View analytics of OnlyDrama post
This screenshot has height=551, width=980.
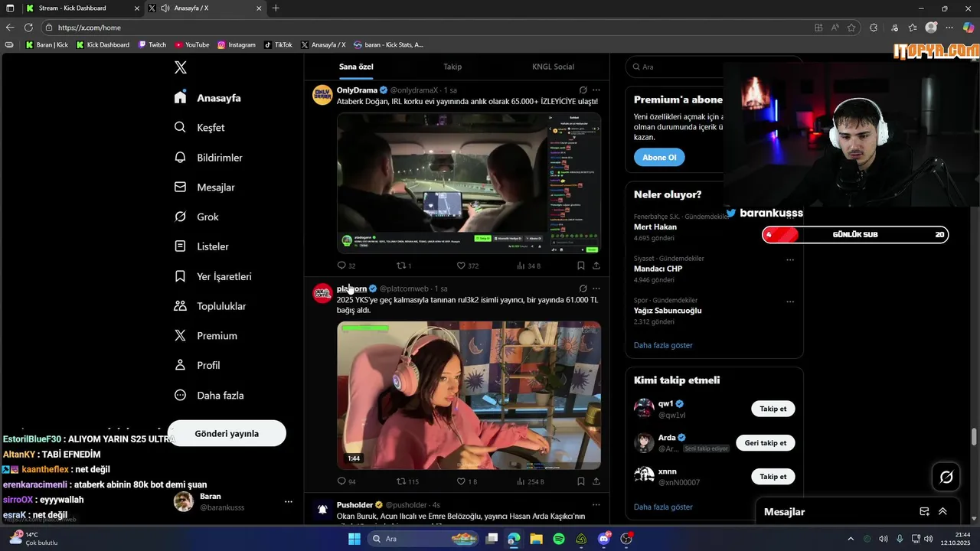pyautogui.click(x=528, y=266)
